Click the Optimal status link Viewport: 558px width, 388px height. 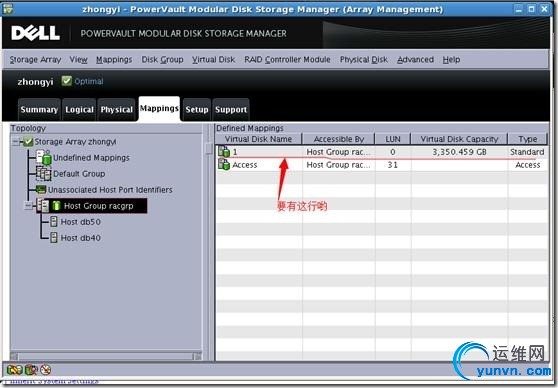click(x=89, y=81)
